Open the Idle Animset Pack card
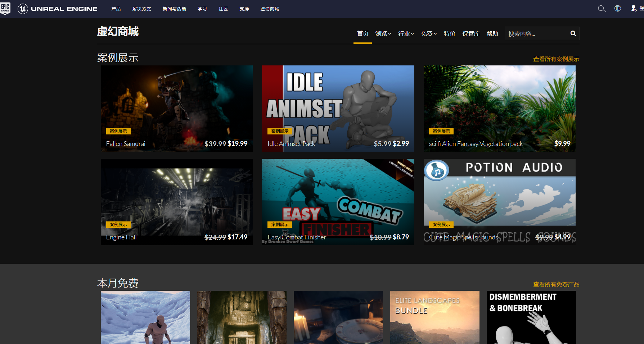 [x=338, y=108]
